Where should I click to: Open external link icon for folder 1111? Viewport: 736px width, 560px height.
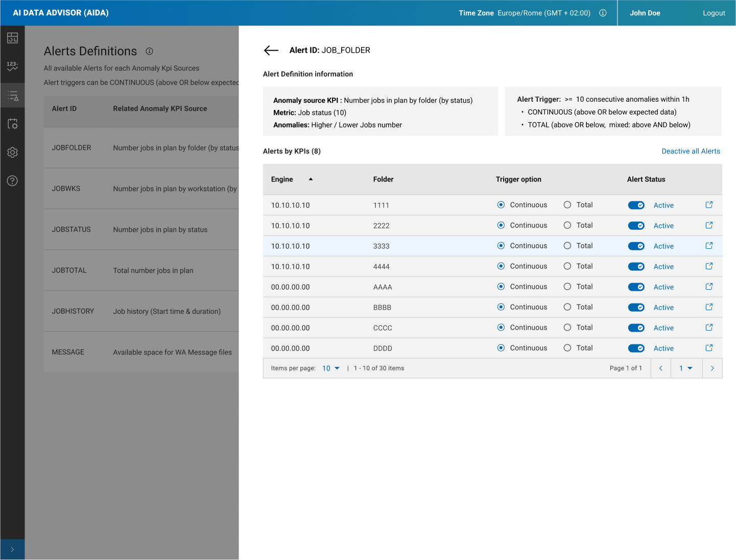709,205
